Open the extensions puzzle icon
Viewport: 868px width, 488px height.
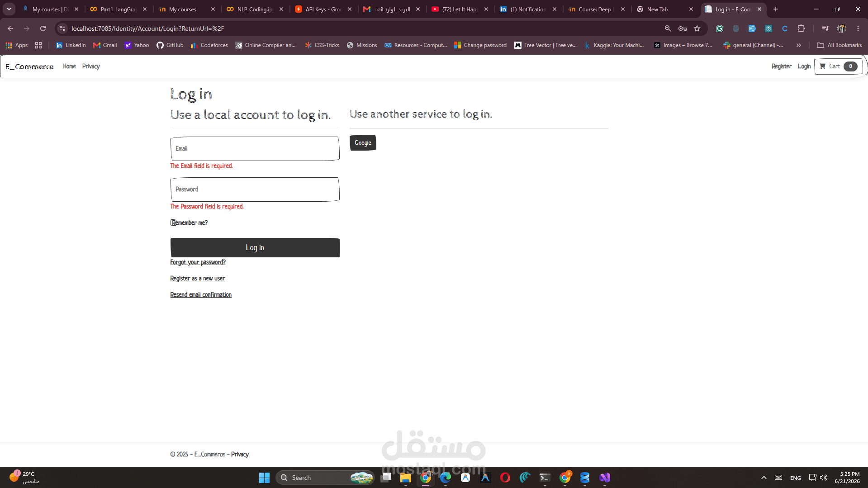click(x=801, y=28)
